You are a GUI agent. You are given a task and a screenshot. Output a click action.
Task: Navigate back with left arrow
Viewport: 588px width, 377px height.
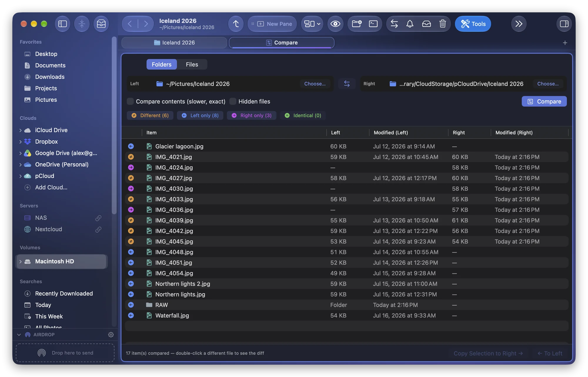[x=130, y=24]
